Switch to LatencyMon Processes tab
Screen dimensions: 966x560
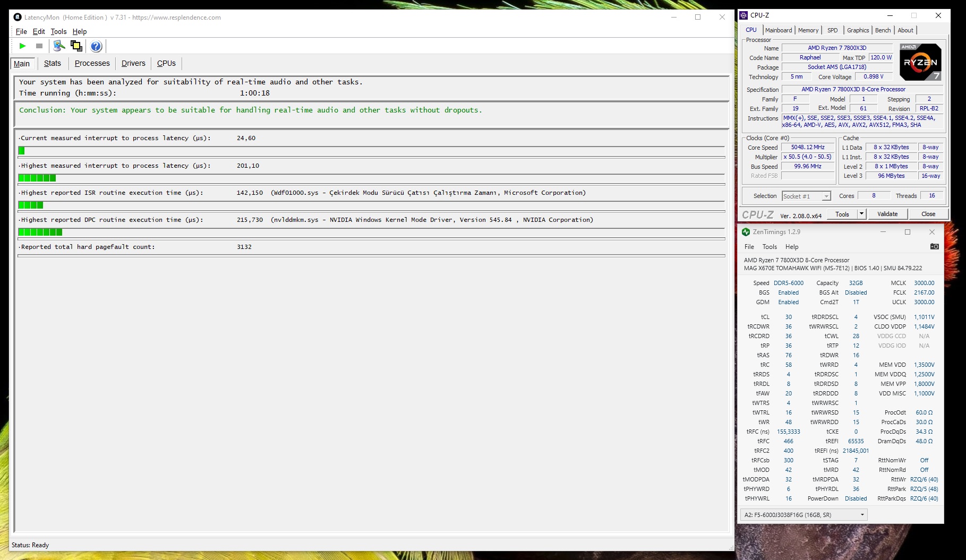(x=92, y=63)
